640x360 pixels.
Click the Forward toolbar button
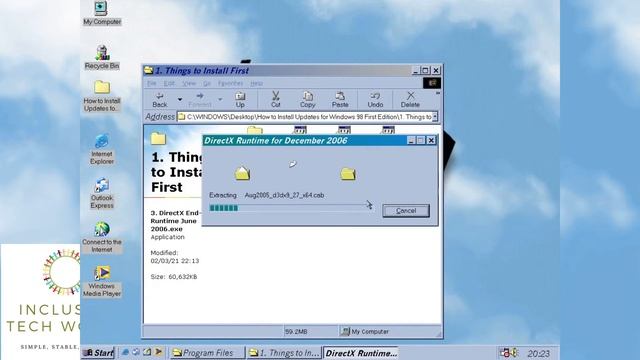point(200,100)
